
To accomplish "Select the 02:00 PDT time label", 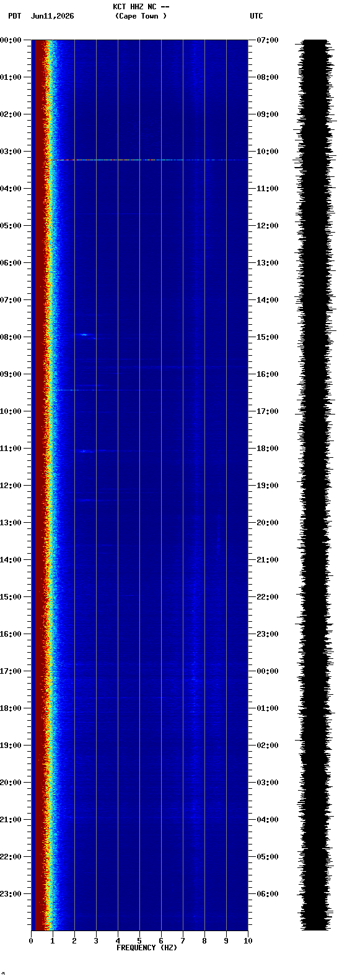I will 11,114.
